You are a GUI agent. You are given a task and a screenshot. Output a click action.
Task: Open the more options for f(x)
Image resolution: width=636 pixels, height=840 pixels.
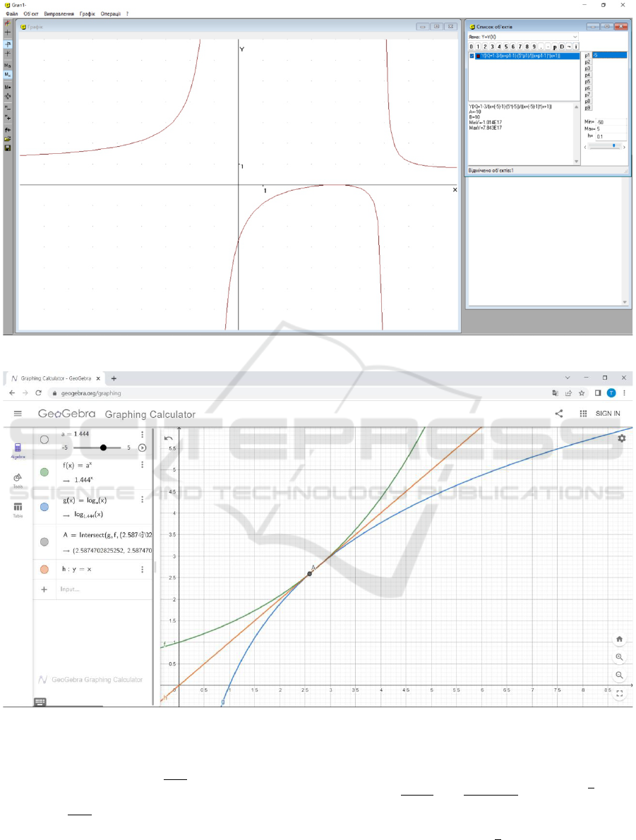143,465
